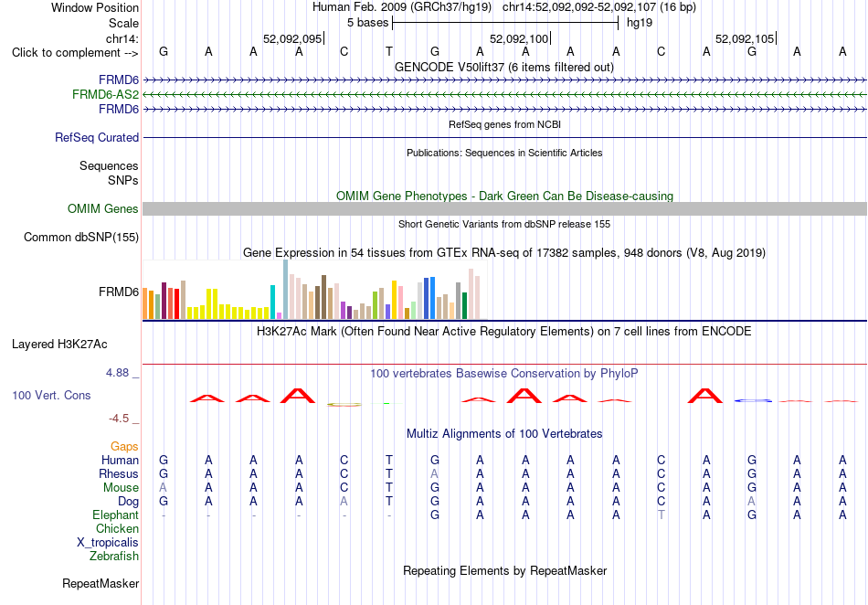Image resolution: width=868 pixels, height=605 pixels.
Task: Open the Layered H3K27Ac track label
Action: pos(59,345)
